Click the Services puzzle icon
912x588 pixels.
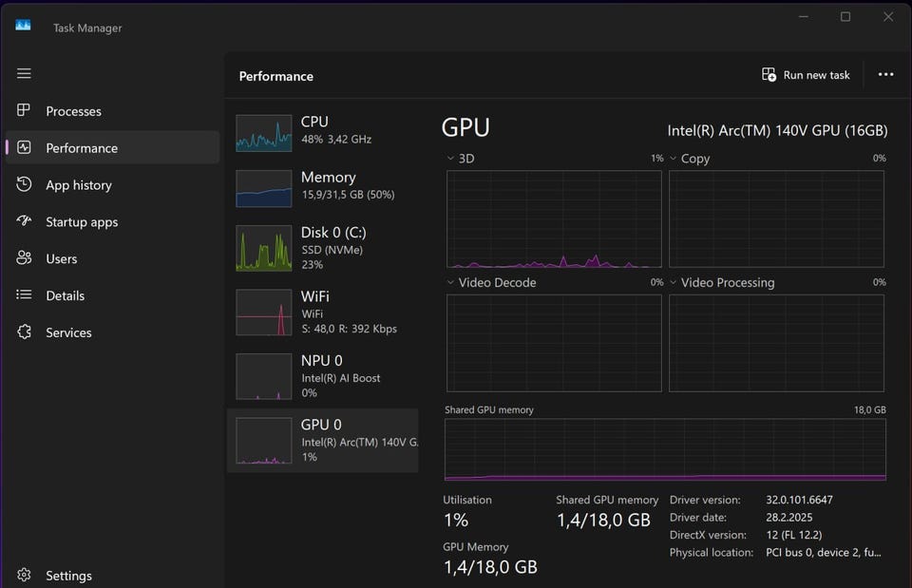(25, 332)
